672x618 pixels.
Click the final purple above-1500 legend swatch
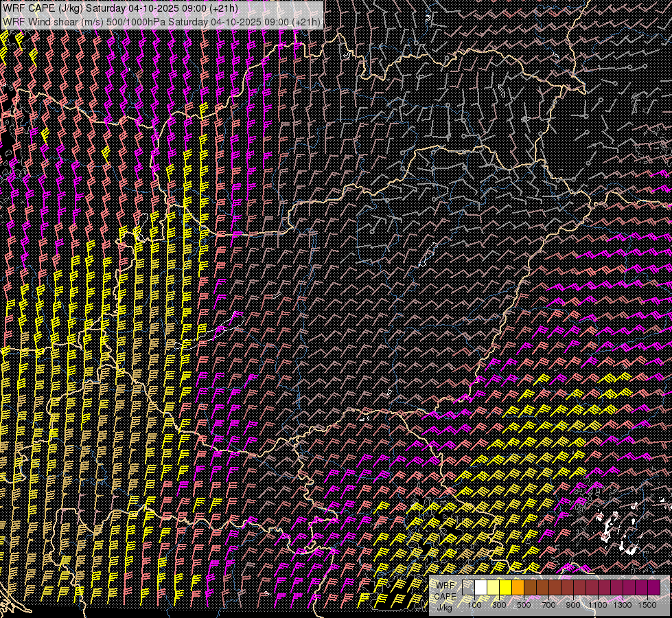[x=653, y=587]
